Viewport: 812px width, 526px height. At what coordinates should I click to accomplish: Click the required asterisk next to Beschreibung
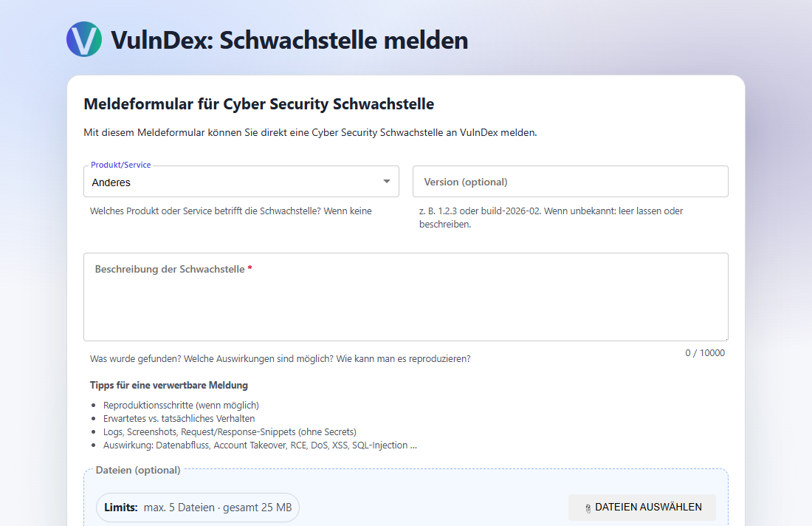tap(250, 269)
